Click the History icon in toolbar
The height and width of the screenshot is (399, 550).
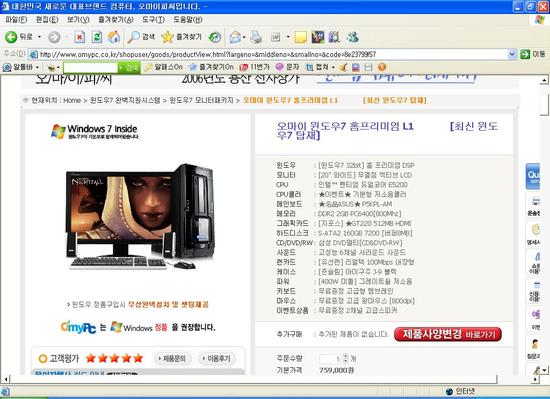coord(215,37)
